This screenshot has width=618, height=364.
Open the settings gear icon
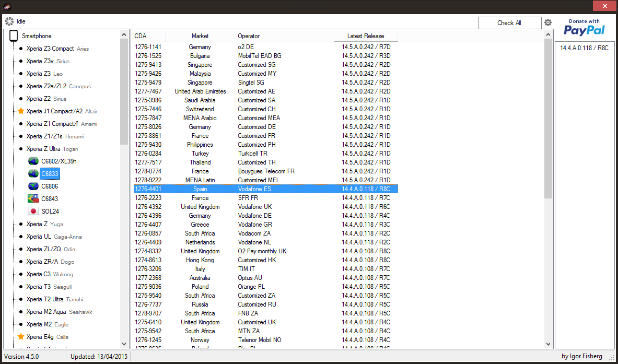coord(548,22)
